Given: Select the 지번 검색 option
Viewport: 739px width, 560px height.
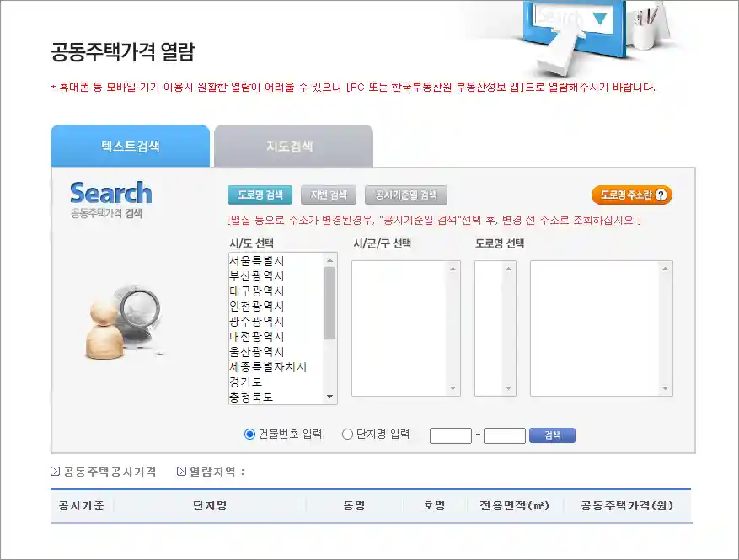Looking at the screenshot, I should pyautogui.click(x=329, y=195).
